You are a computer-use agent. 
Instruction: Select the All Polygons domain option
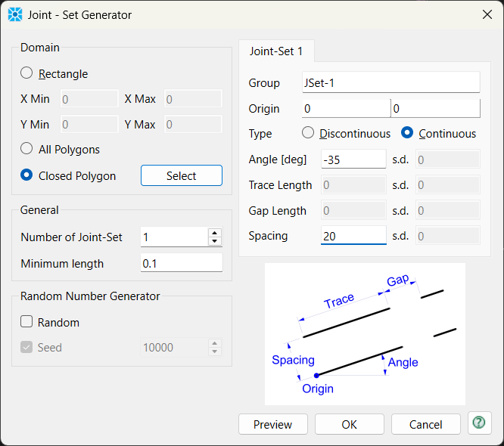[x=27, y=149]
